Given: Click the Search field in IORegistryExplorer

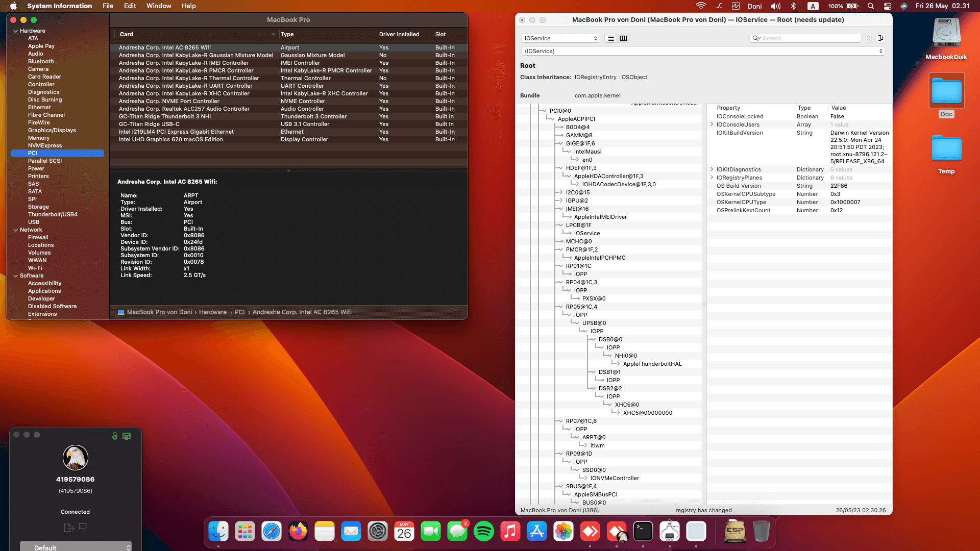Looking at the screenshot, I should 806,38.
